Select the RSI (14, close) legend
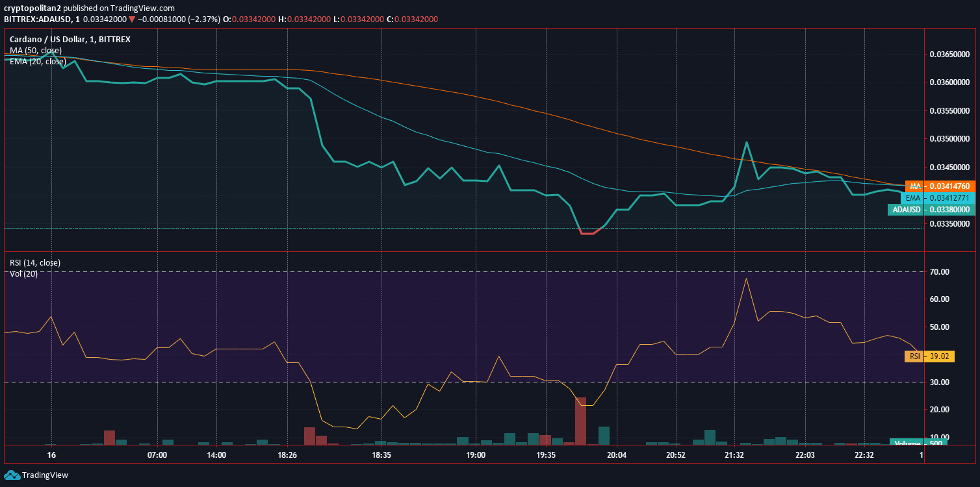980x487 pixels. 35,263
